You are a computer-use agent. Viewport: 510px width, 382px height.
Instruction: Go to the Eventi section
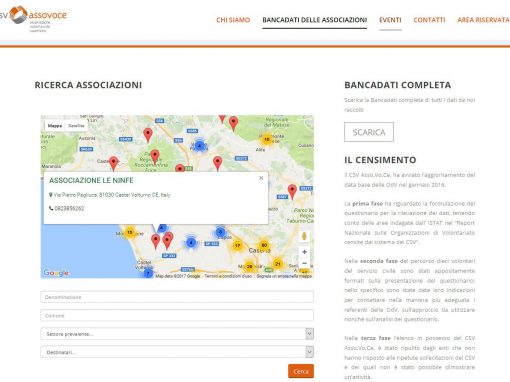[390, 20]
